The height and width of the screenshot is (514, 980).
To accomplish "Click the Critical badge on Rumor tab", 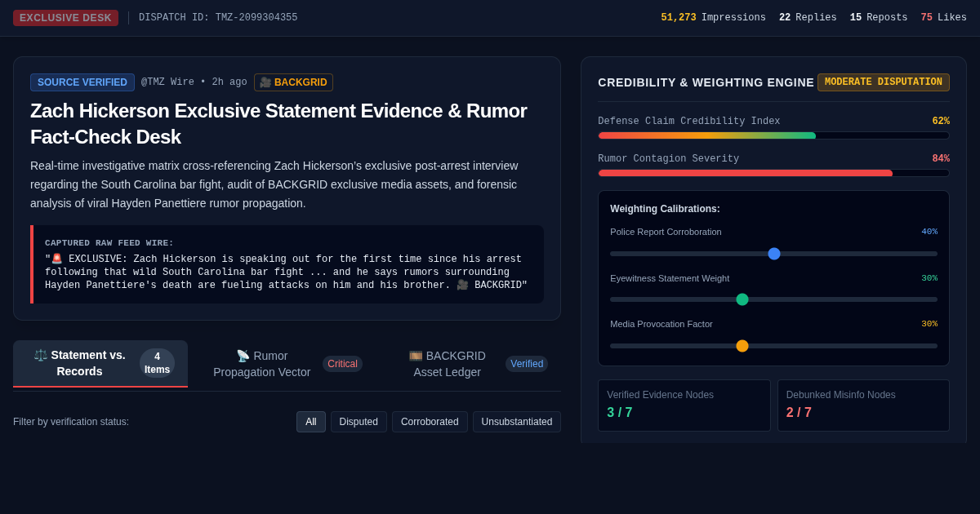I will (x=343, y=364).
